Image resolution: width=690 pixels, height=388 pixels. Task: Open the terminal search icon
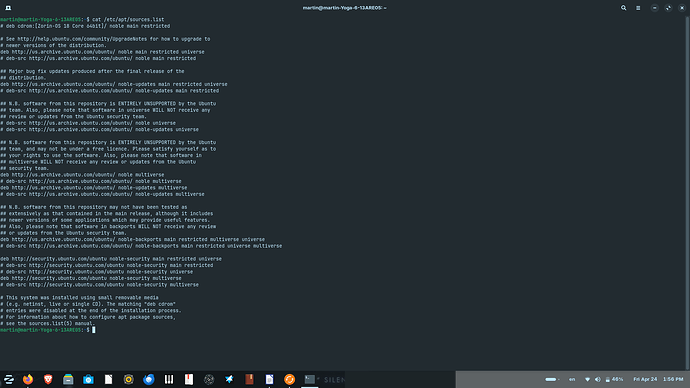tap(623, 8)
